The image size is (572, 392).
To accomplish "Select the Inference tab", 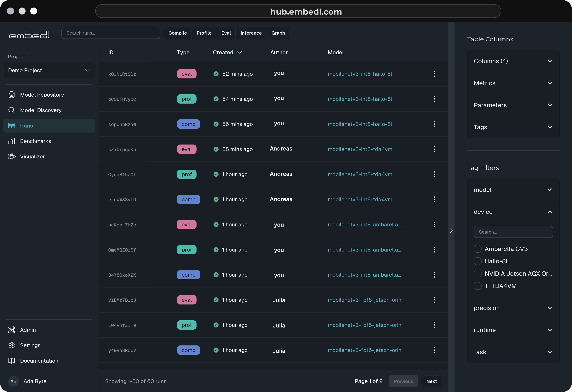I will (x=251, y=33).
